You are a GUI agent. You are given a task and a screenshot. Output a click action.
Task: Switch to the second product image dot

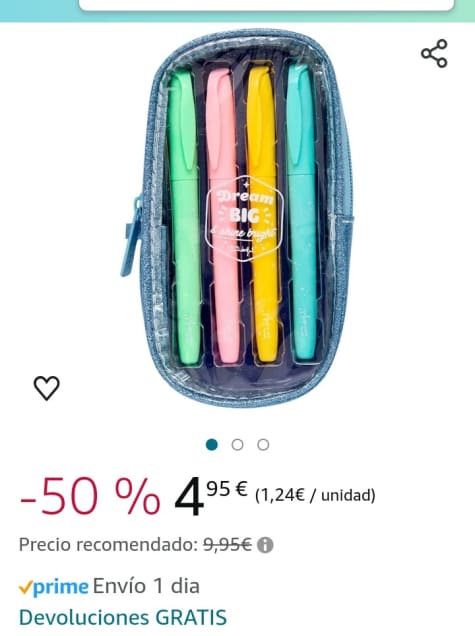[237, 445]
